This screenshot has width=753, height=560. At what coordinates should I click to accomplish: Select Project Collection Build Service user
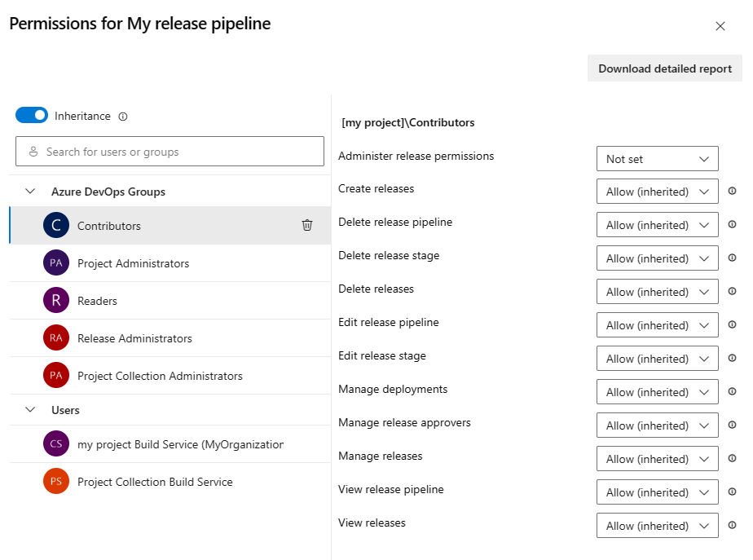point(155,482)
